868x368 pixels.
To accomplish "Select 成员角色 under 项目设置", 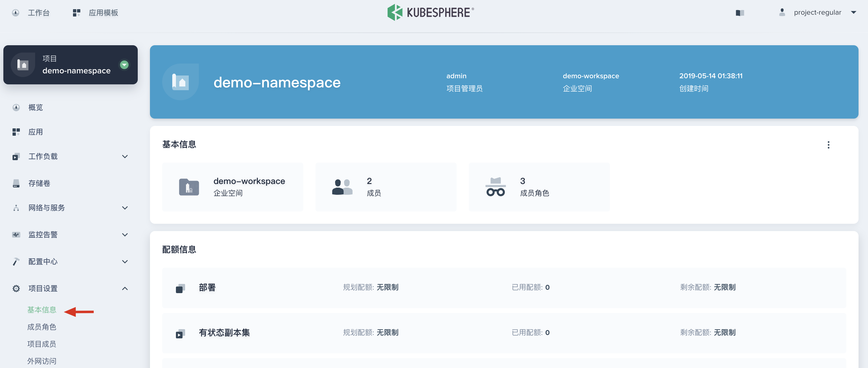I will (x=42, y=327).
